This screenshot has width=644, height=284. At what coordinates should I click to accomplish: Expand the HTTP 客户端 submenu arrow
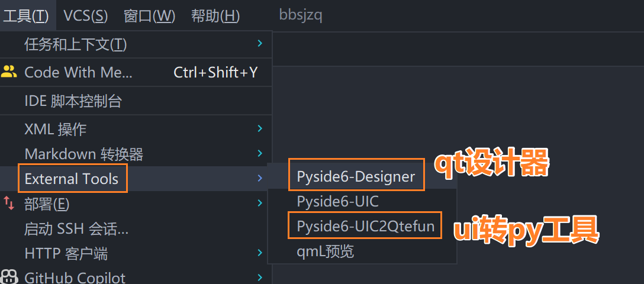[260, 253]
